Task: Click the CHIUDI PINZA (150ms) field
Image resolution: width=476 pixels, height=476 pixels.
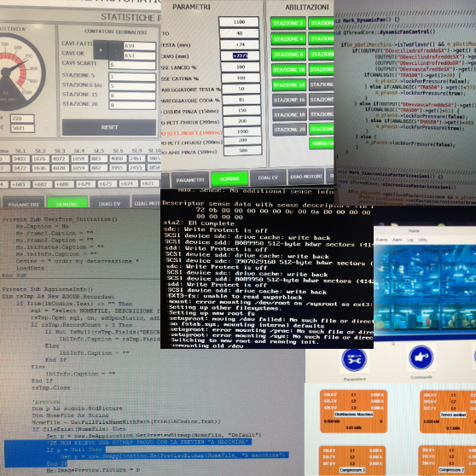Action: (x=241, y=111)
